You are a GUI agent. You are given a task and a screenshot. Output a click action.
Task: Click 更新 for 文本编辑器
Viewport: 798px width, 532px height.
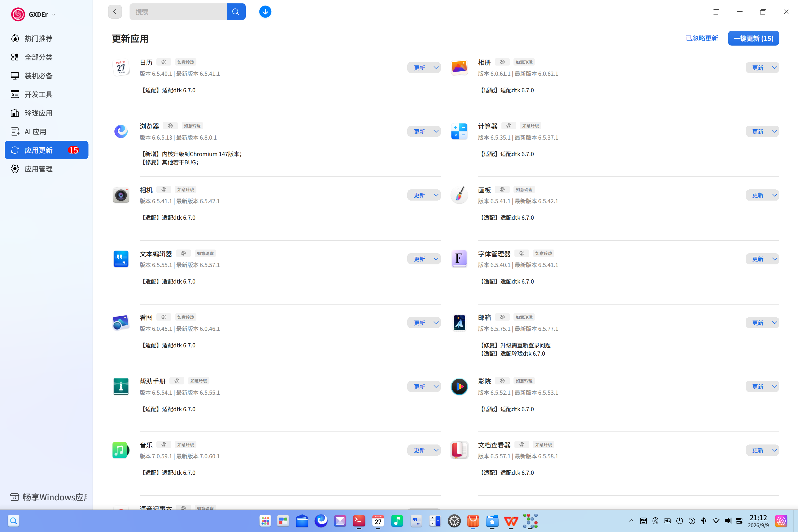coord(419,259)
